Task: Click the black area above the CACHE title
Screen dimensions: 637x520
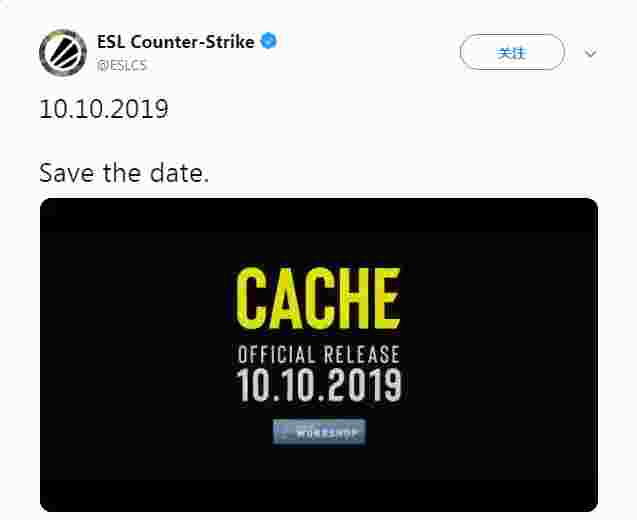Action: point(319,232)
